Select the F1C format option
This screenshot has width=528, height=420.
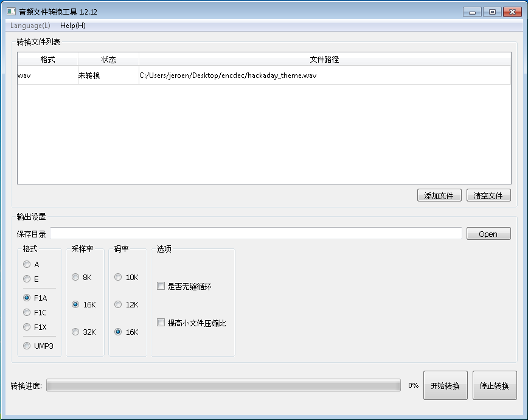(27, 313)
